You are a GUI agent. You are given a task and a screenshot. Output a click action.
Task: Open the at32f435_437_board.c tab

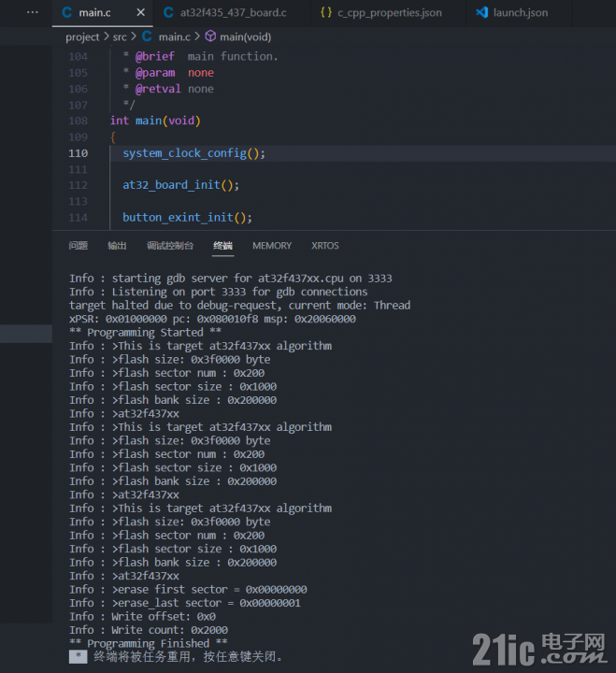(x=232, y=13)
